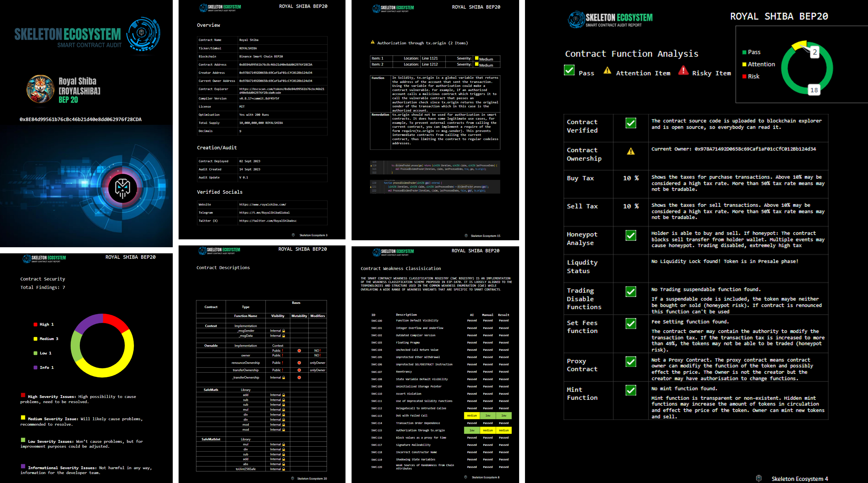Open the Telegram RoyalShibaGlobal link
This screenshot has height=483, width=868.
pyautogui.click(x=264, y=213)
